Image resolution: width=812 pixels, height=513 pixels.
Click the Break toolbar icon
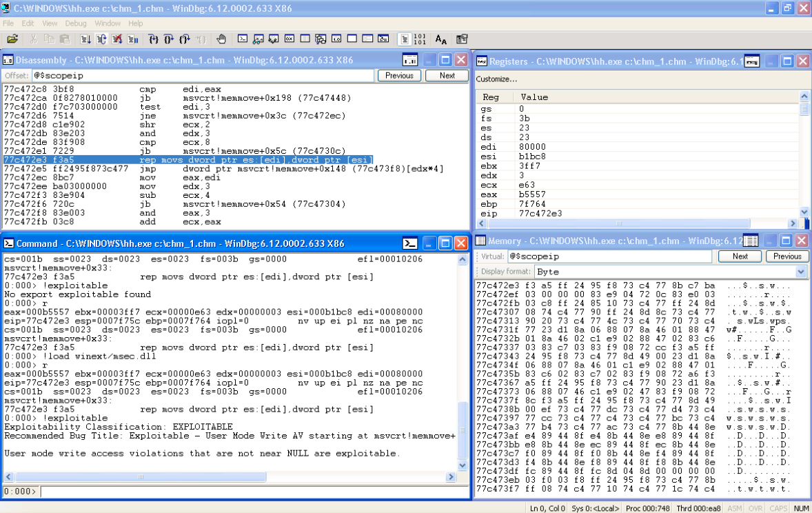pos(133,39)
